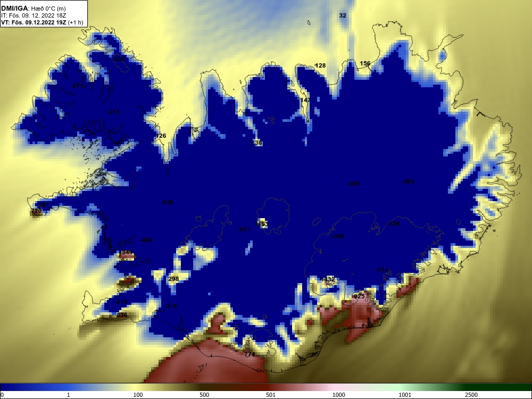The height and width of the screenshot is (399, 532).
Task: Click the map value '-671'
Action: [244, 229]
